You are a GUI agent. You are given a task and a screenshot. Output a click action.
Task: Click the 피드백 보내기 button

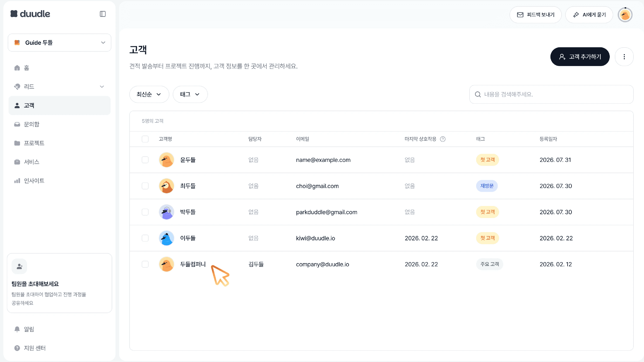535,15
